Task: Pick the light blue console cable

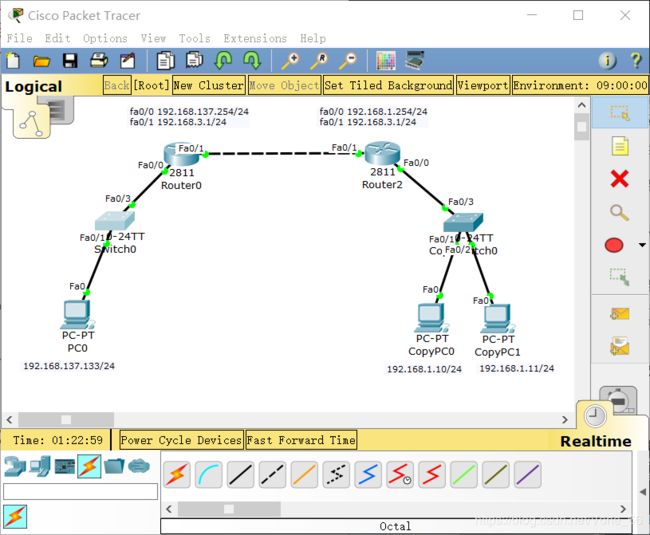Action: pyautogui.click(x=209, y=474)
